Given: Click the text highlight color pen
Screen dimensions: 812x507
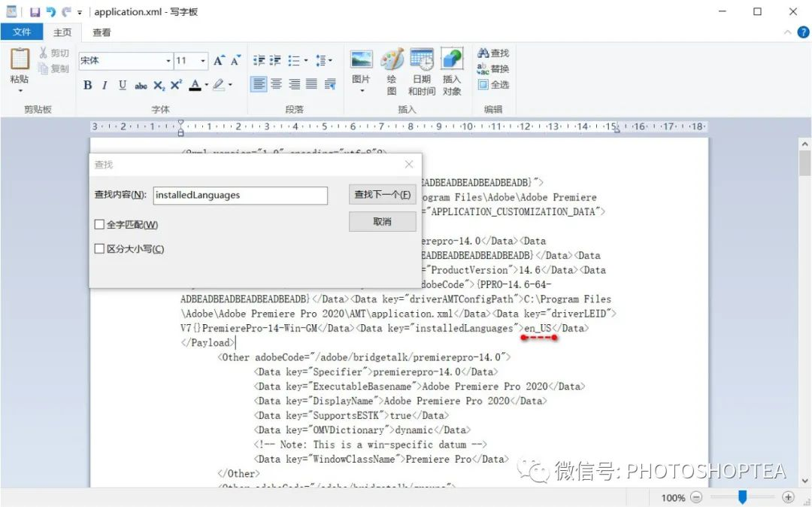Looking at the screenshot, I should coord(219,85).
